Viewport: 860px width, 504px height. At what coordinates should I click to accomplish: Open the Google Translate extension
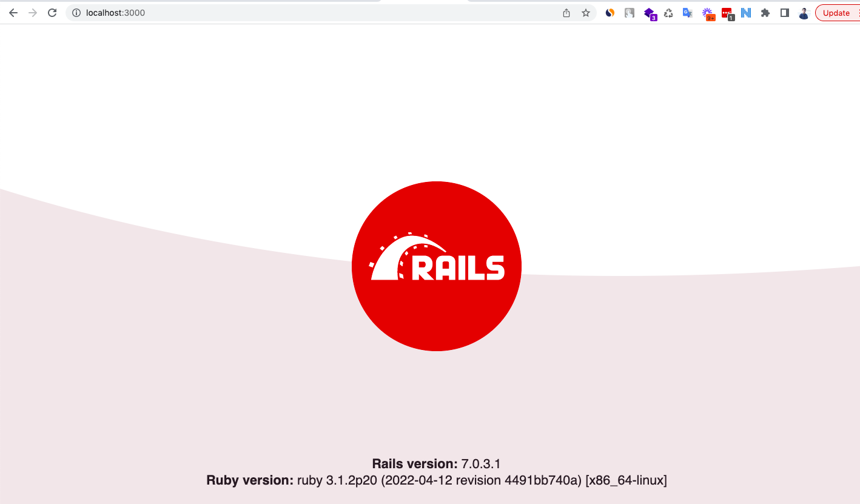tap(688, 13)
